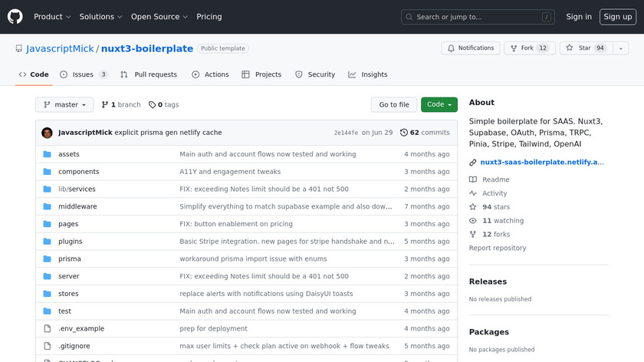644x362 pixels.
Task: Open the assets folder icon
Action: point(47,154)
